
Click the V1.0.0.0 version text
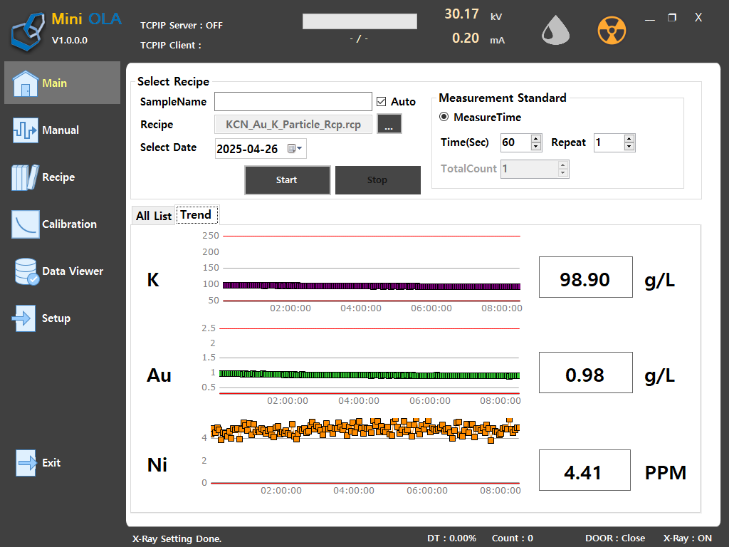tap(70, 40)
